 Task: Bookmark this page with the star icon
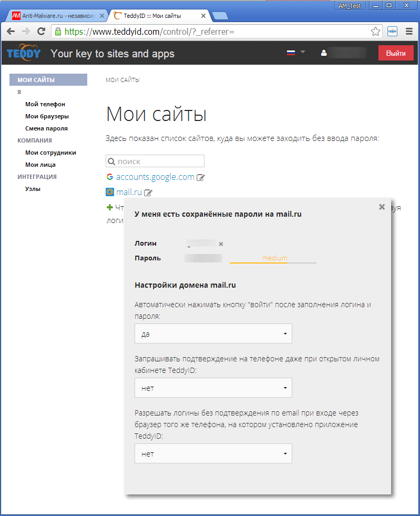(375, 32)
